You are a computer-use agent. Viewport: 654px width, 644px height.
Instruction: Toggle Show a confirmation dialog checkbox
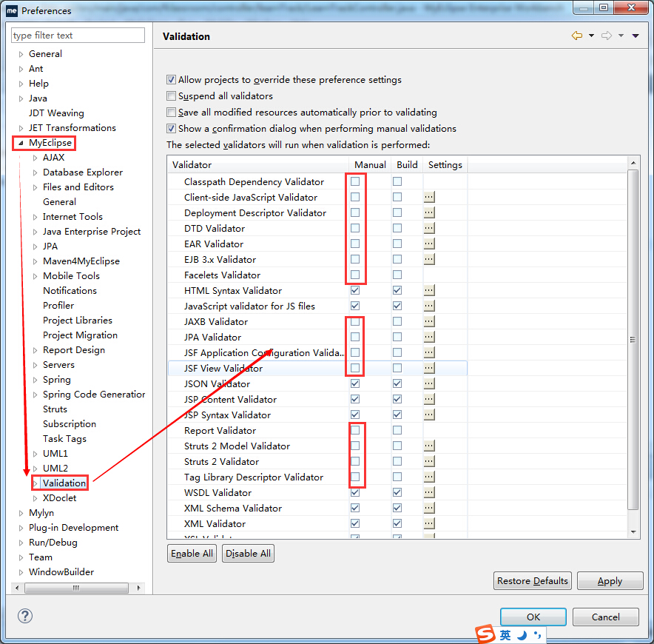[x=171, y=129]
